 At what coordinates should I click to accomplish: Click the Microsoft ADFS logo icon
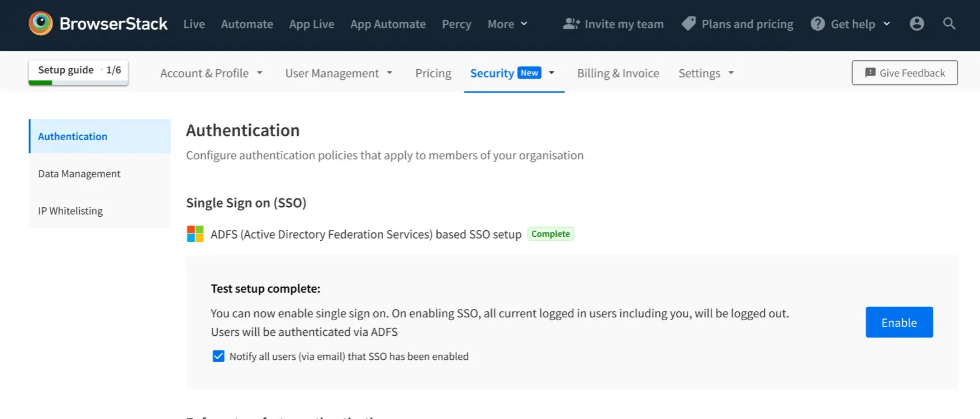coord(195,234)
